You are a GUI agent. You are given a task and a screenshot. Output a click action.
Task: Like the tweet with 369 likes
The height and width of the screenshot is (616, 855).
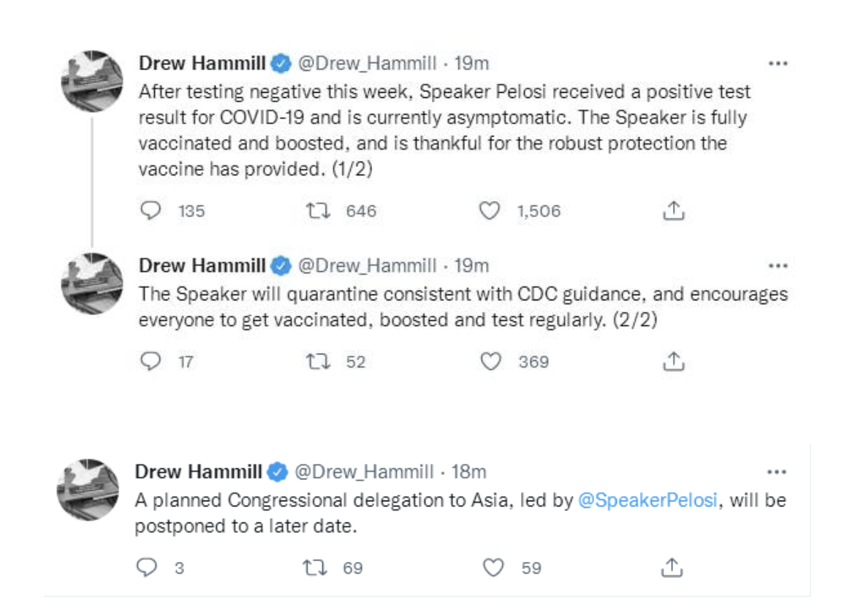pyautogui.click(x=490, y=361)
